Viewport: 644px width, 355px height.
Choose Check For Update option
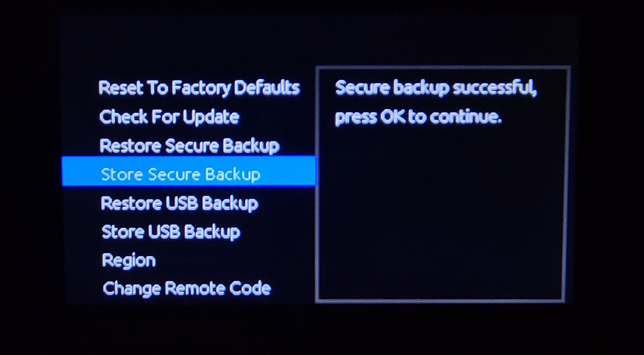click(x=169, y=117)
